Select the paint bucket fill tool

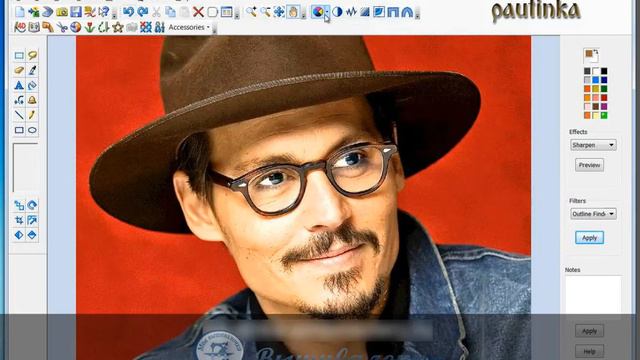[32, 85]
